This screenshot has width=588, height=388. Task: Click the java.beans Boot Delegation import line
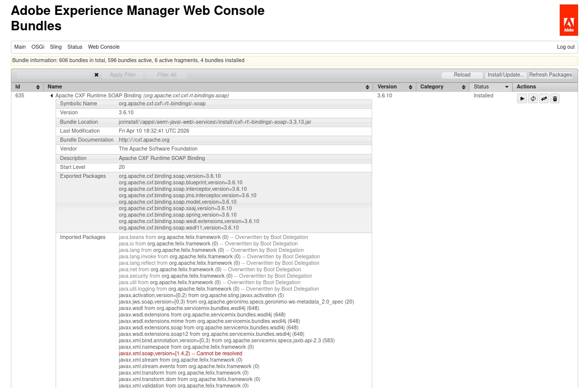click(213, 237)
